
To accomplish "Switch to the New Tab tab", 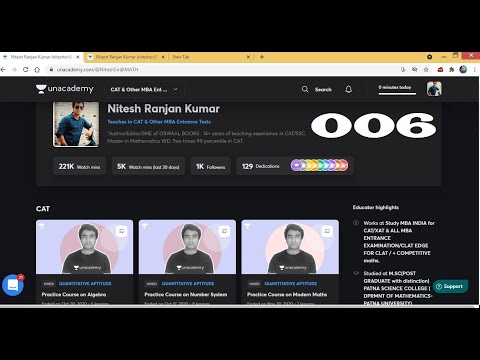I will tap(211, 57).
